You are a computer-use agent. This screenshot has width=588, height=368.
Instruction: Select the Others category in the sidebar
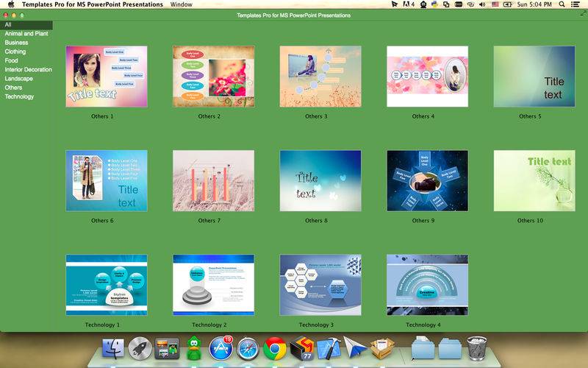13,88
